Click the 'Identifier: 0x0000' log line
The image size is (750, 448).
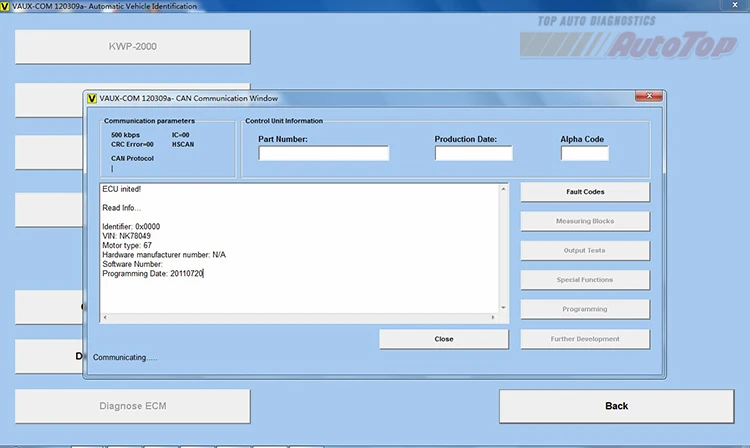pos(131,227)
